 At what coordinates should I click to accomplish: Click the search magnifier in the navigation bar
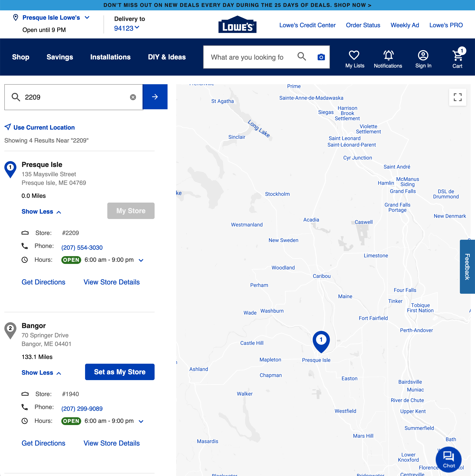point(301,57)
